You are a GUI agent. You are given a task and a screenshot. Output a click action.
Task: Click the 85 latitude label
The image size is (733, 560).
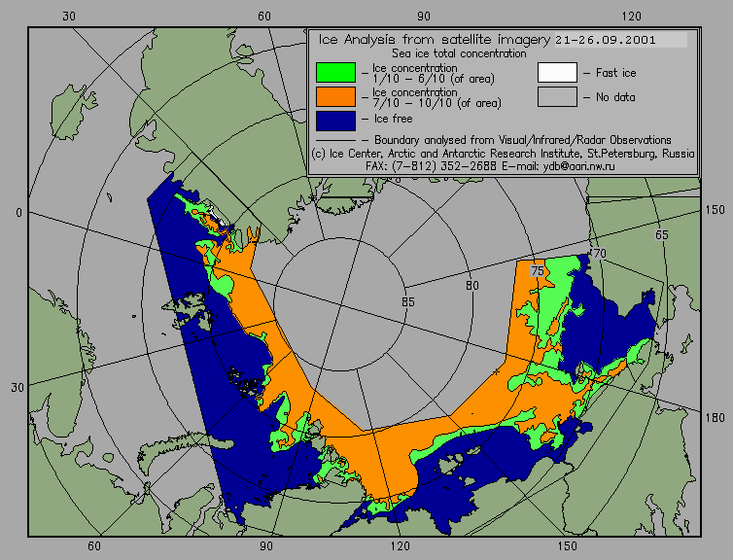coord(408,302)
